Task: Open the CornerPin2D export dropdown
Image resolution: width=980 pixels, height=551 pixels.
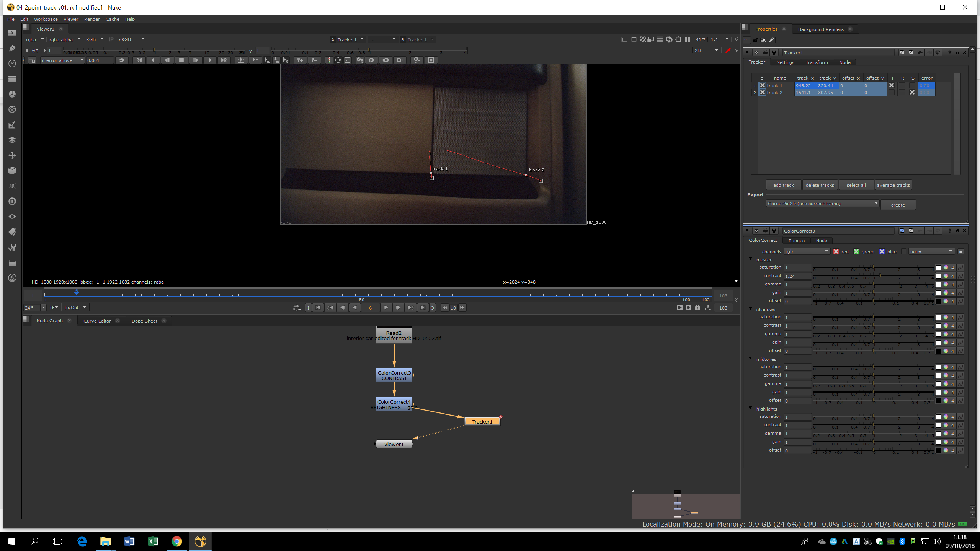Action: pos(822,204)
